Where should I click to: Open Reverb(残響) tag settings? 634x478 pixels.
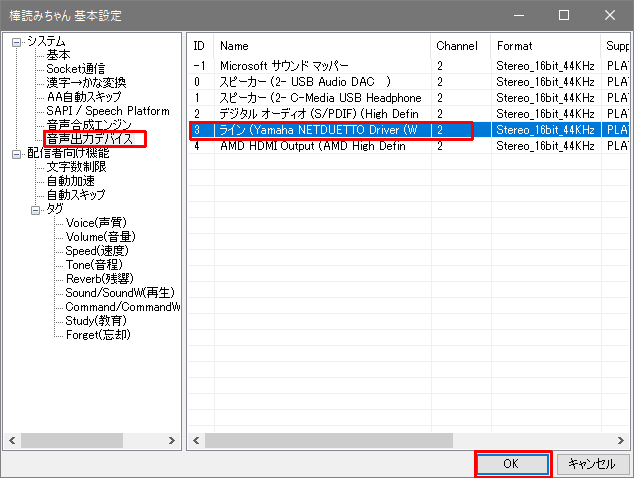[x=99, y=279]
